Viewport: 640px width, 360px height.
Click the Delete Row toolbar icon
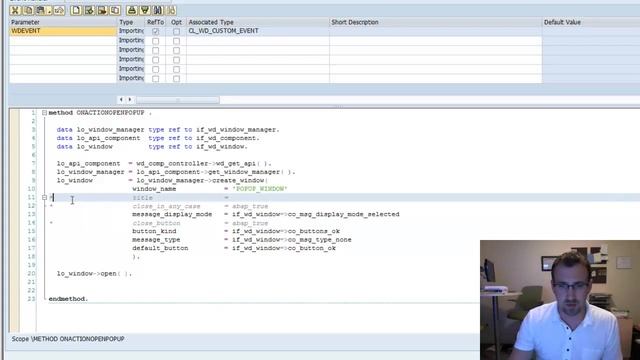tap(102, 10)
